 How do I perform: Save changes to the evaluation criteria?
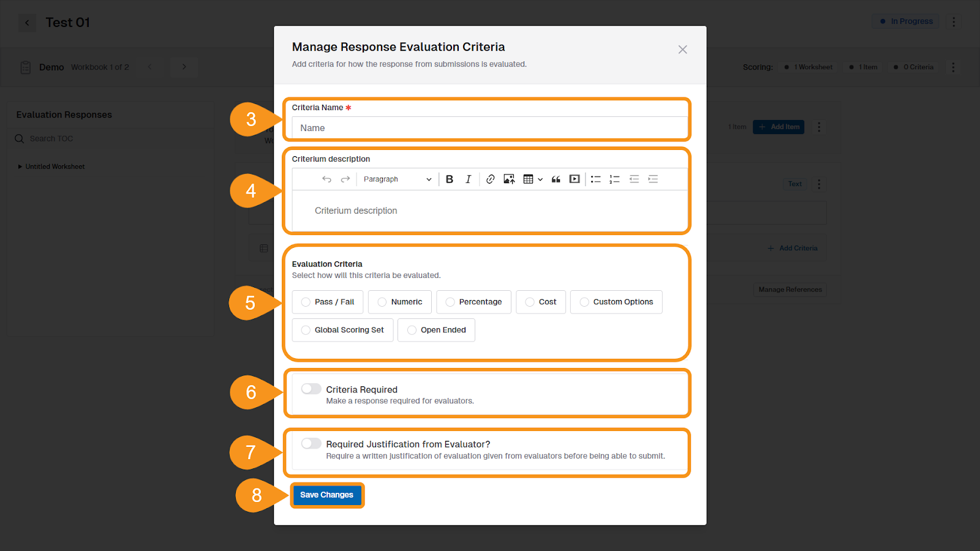(327, 495)
